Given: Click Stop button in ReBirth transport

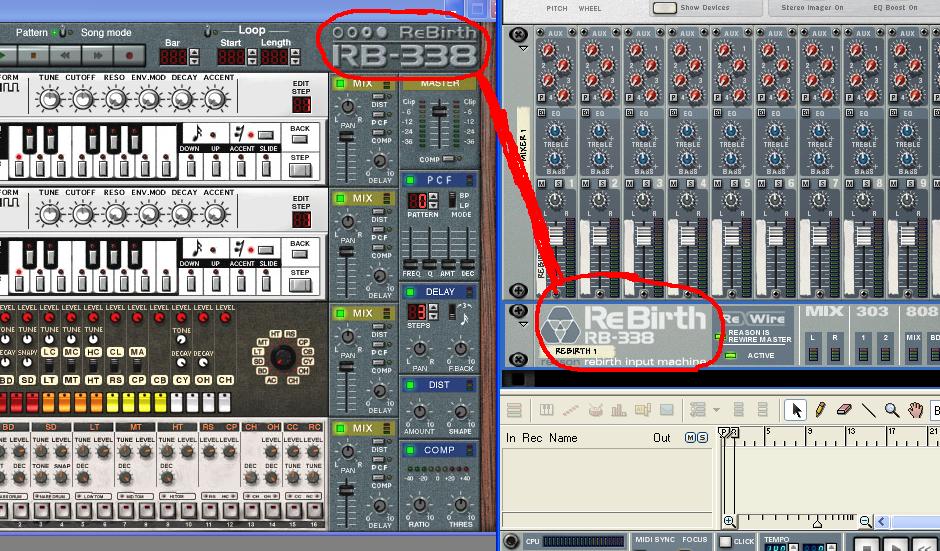Looking at the screenshot, I should click(x=34, y=56).
